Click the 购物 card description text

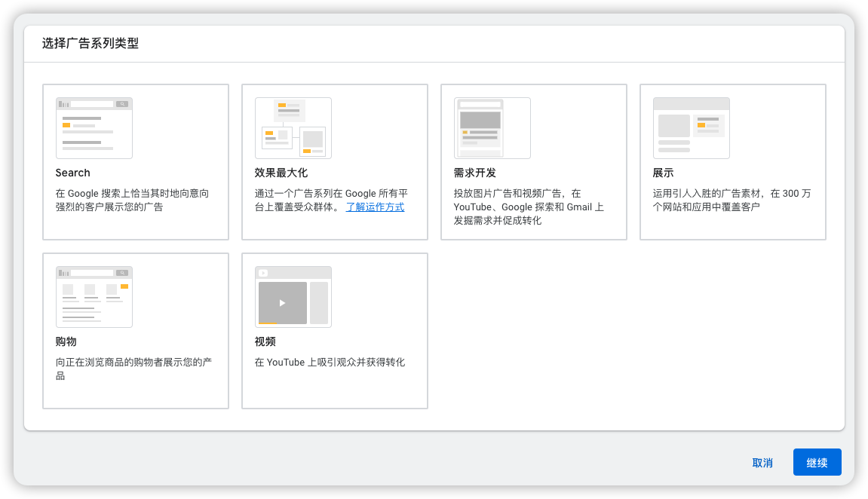click(x=133, y=369)
